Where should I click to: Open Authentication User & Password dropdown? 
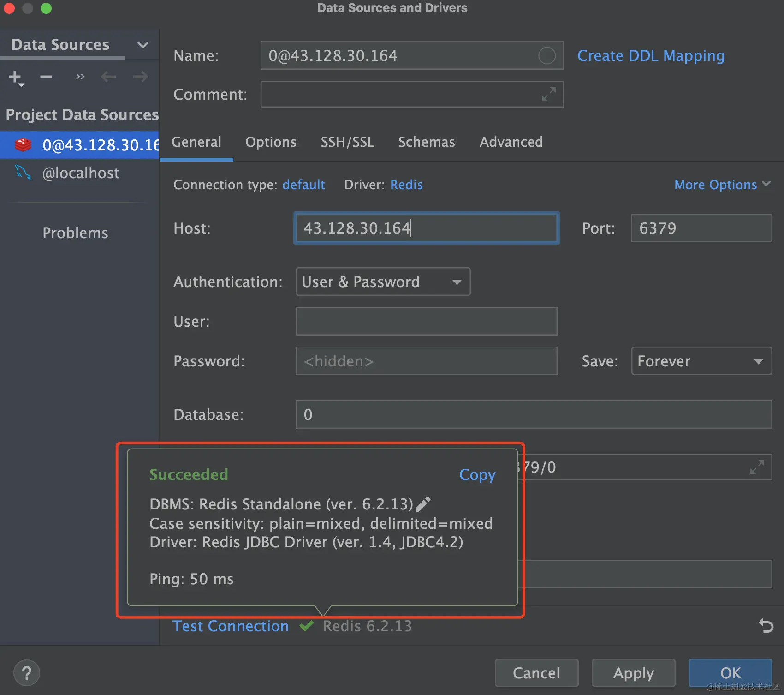[383, 282]
